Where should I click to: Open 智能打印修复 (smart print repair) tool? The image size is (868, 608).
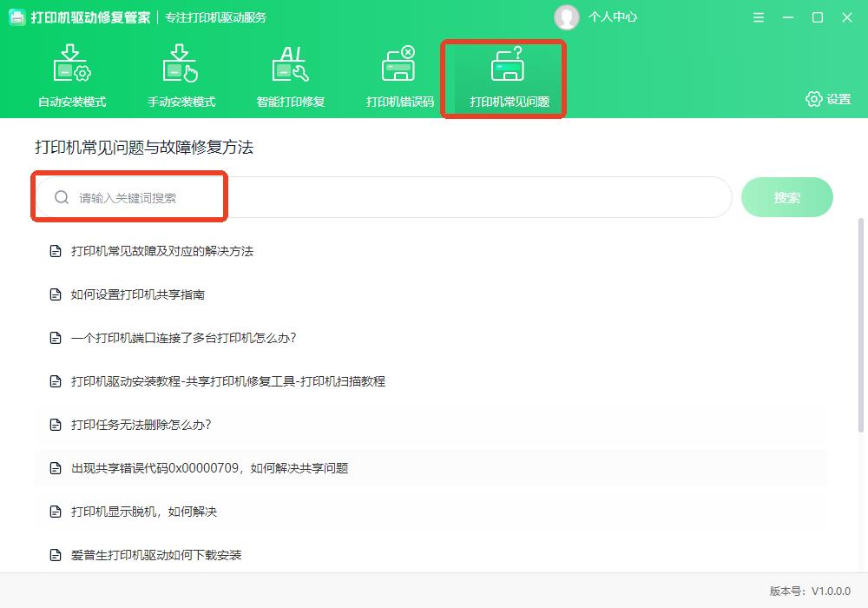[290, 63]
